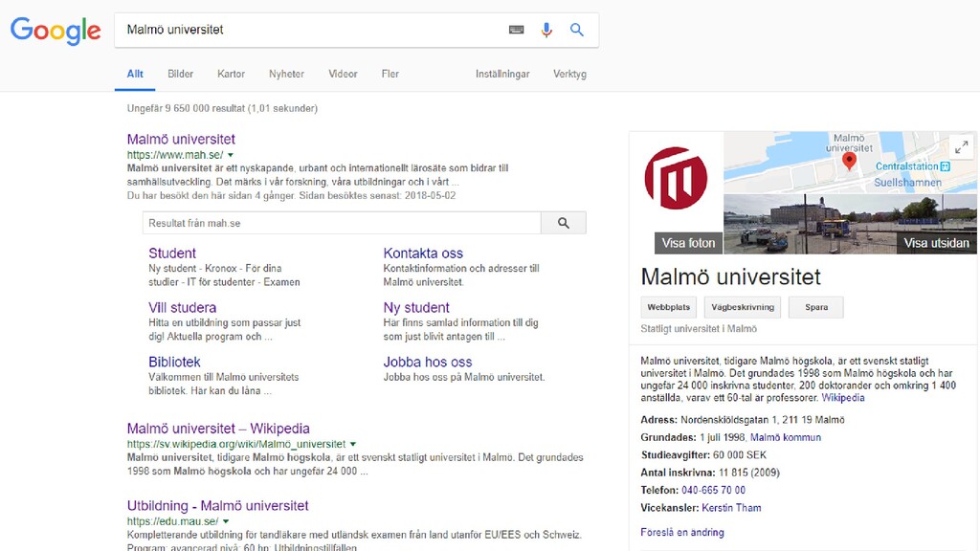
Task: Open Verktyg search tools
Action: click(569, 74)
